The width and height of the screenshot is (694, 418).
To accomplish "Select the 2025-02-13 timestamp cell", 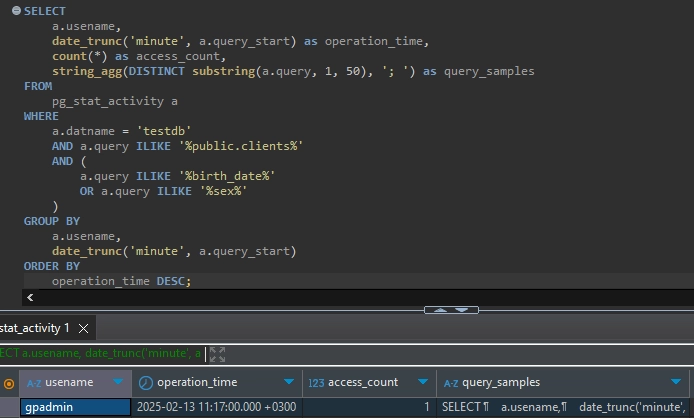I will [x=216, y=407].
